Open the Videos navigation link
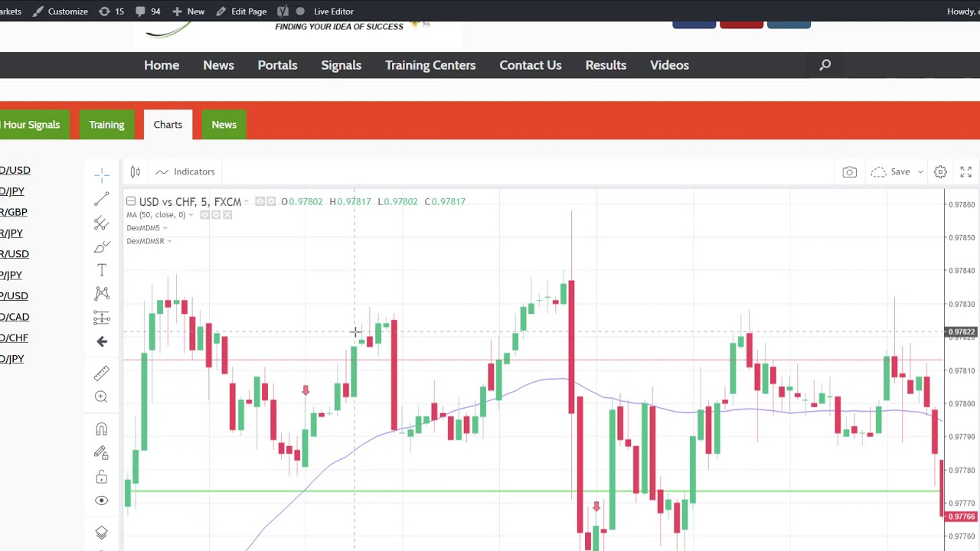The width and height of the screenshot is (980, 551). [x=669, y=65]
